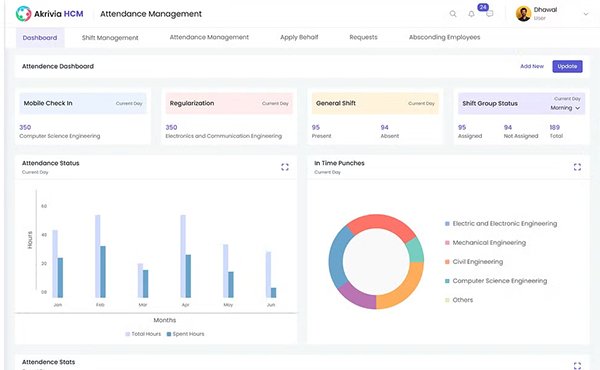Click the Akrivia HCM logo icon

pos(23,14)
